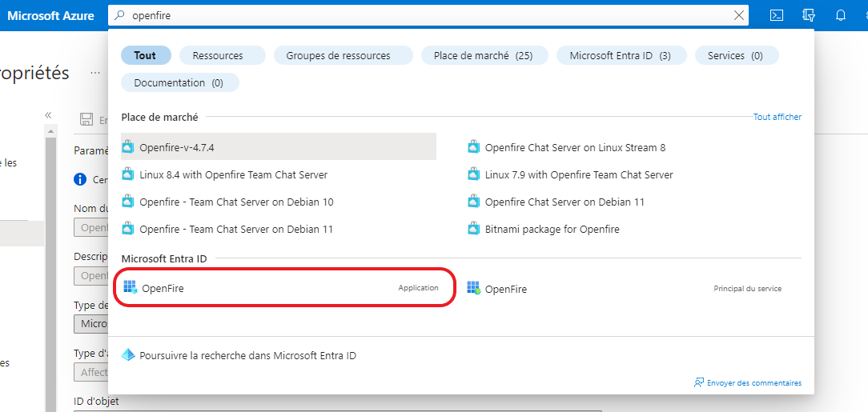This screenshot has width=868, height=412.
Task: Click the Description field in the properties pane
Action: pyautogui.click(x=90, y=275)
